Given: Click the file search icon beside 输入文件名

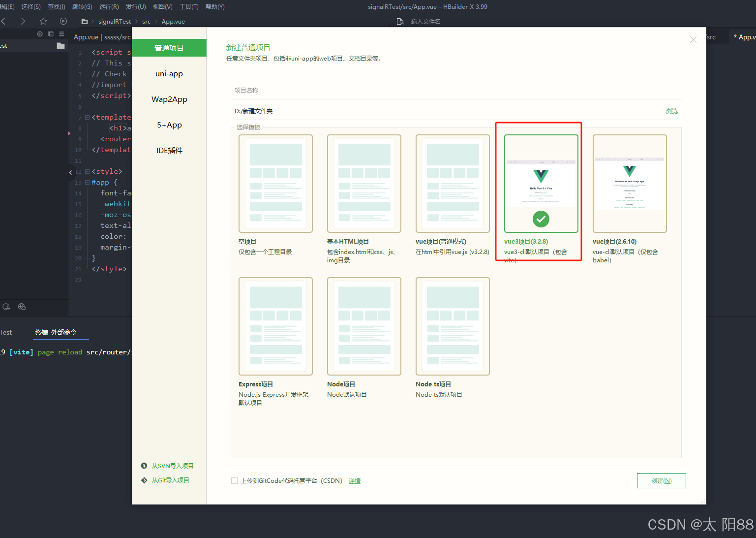Looking at the screenshot, I should click(x=400, y=21).
